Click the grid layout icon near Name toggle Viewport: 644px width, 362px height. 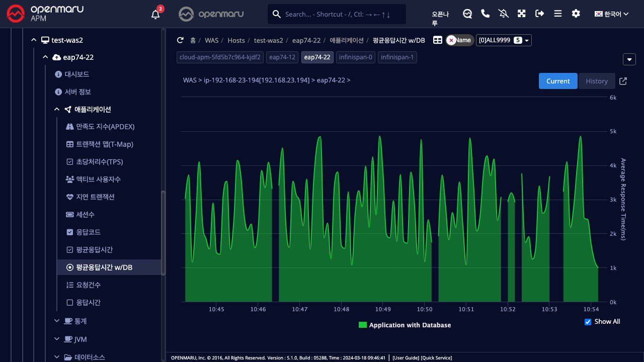[438, 40]
